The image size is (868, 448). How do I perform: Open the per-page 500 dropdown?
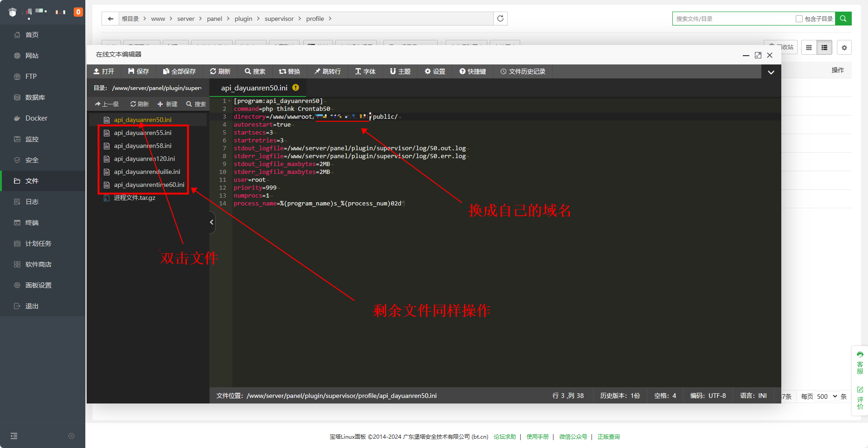(x=826, y=397)
